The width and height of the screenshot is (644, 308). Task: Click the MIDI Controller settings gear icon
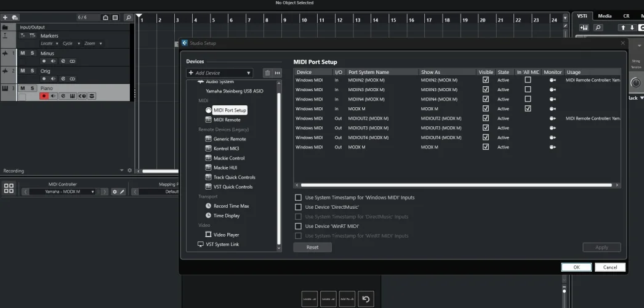pos(115,192)
